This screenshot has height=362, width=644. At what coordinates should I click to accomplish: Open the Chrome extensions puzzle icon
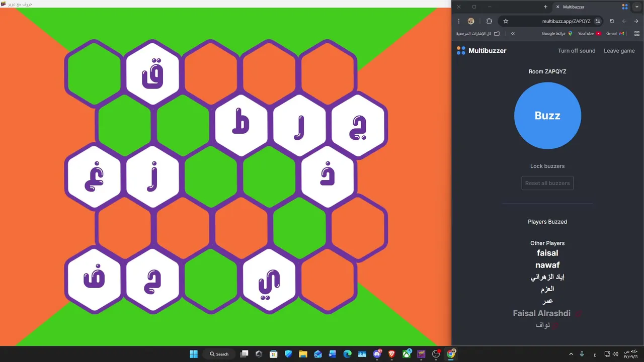(x=489, y=21)
